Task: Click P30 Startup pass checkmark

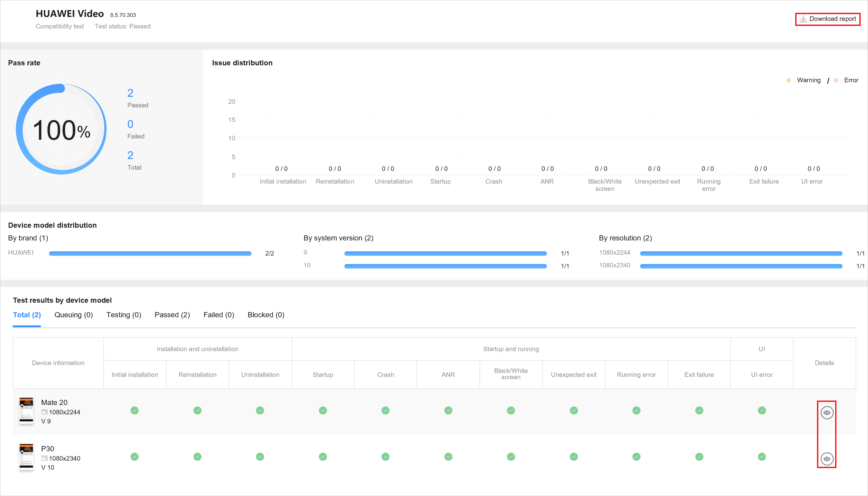Action: pos(323,456)
